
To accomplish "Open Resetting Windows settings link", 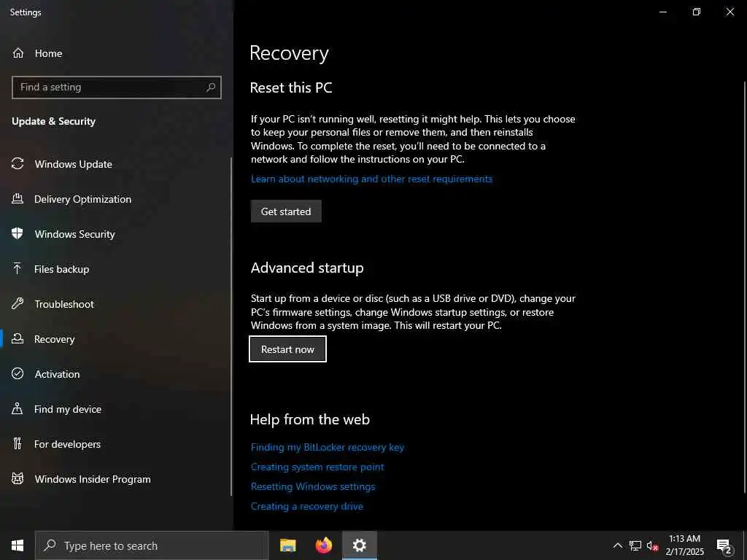I will [313, 486].
